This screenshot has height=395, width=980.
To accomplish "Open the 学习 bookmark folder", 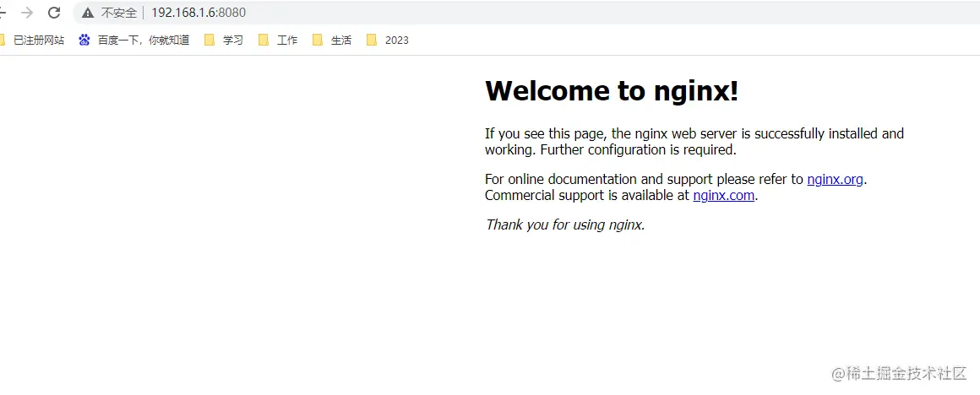I will click(224, 40).
